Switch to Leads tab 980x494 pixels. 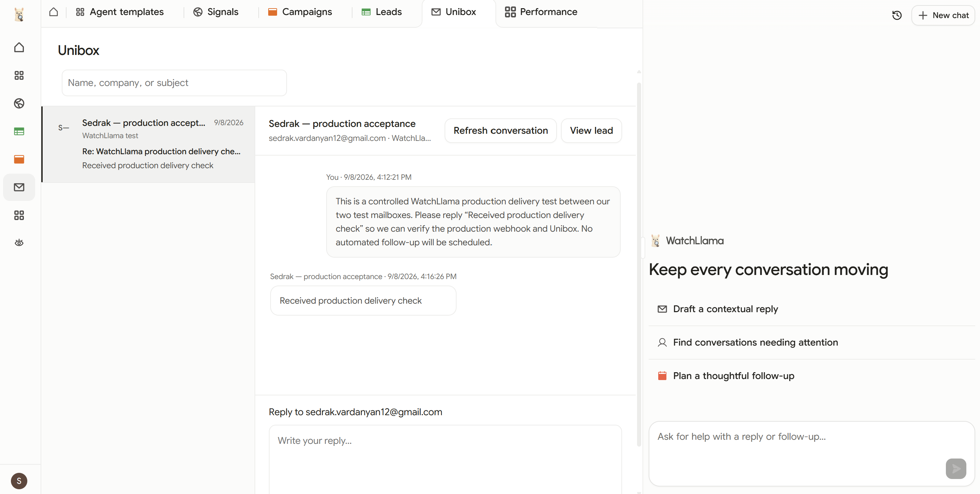click(x=381, y=12)
